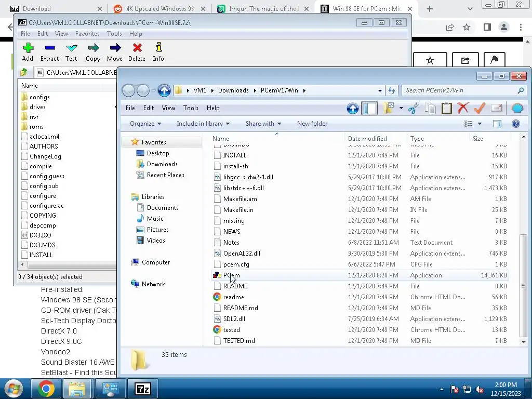Open the Explorer View menu
532x399 pixels.
[168, 108]
